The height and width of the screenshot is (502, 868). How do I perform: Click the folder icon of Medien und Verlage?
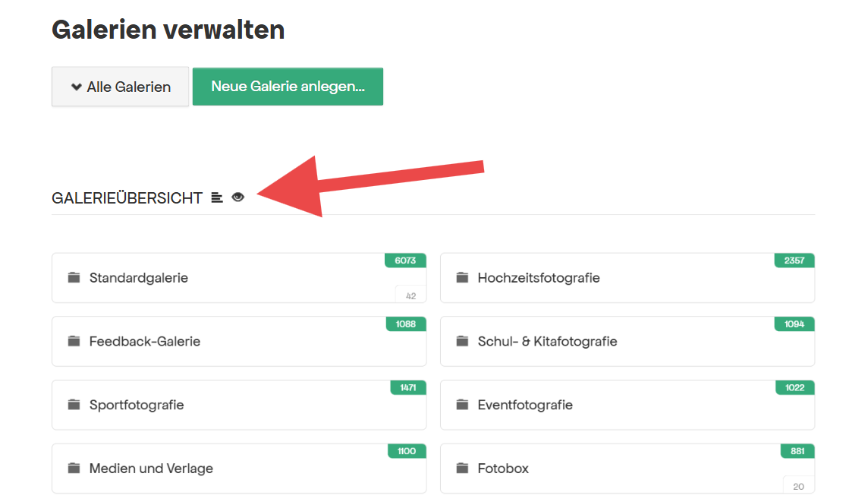click(x=74, y=469)
